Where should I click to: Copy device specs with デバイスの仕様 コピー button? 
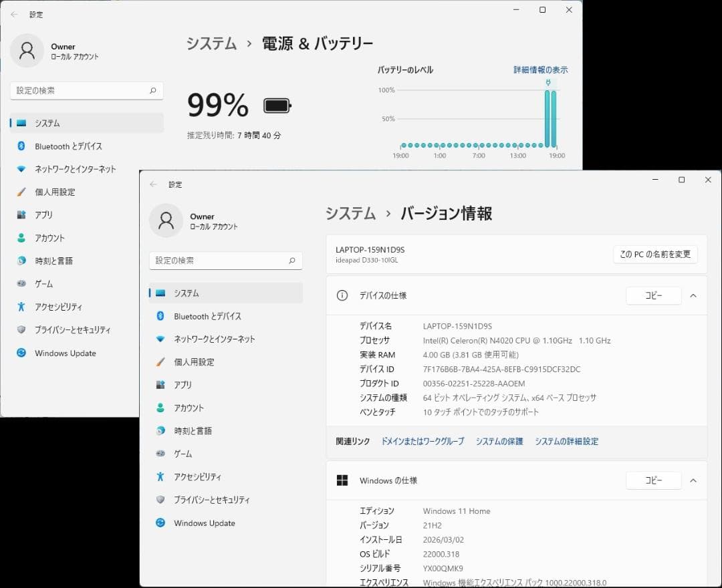(x=653, y=295)
